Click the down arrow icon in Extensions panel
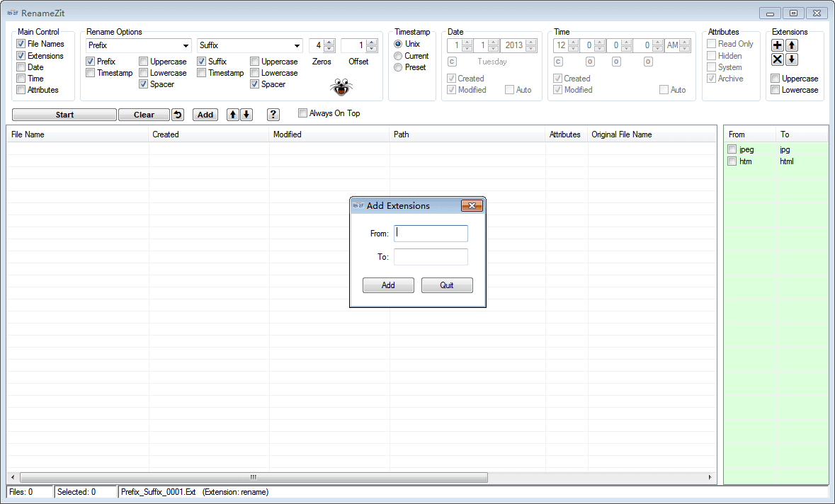This screenshot has width=835, height=504. [792, 59]
